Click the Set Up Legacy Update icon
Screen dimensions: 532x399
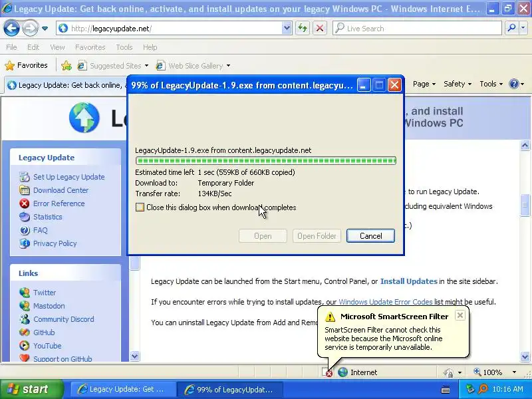[25, 177]
